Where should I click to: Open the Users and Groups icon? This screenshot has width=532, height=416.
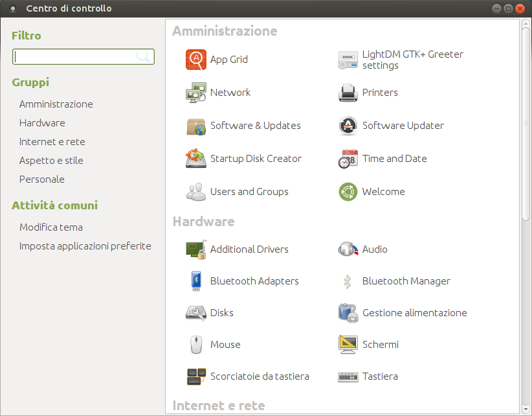[195, 192]
